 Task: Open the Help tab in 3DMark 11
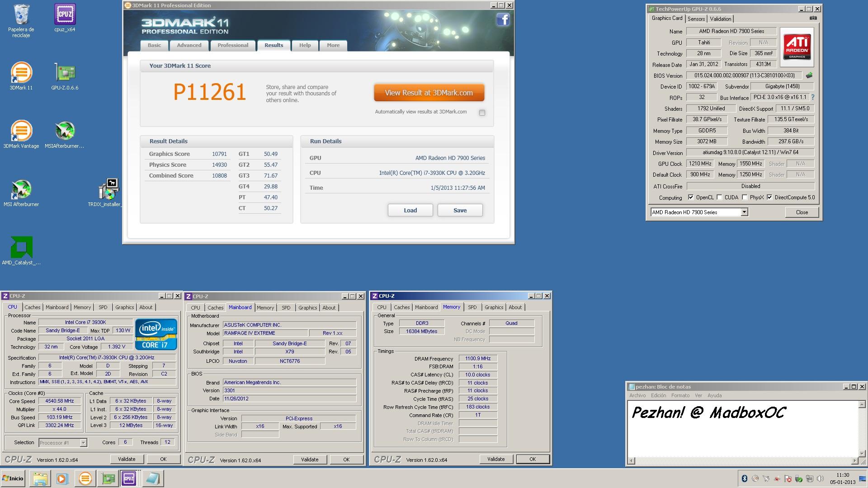(305, 45)
